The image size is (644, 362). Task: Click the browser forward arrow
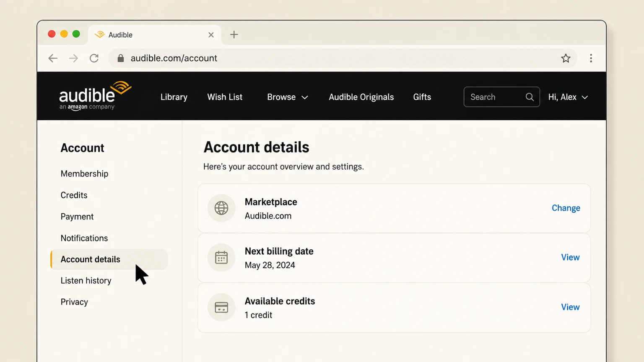click(x=73, y=58)
